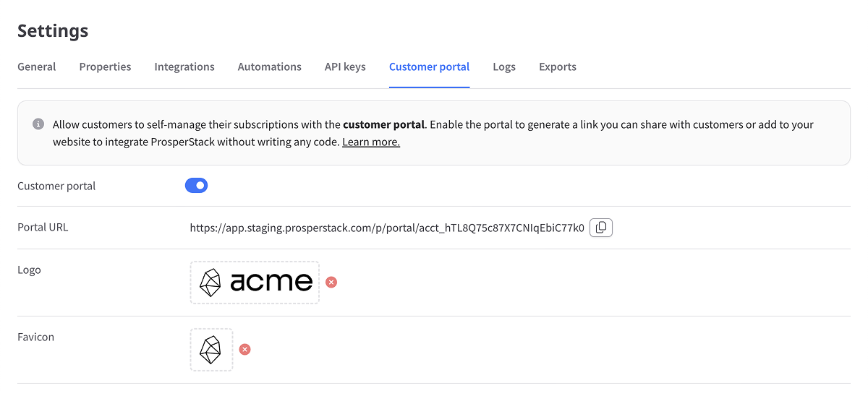Click the portal URL text
Viewport: 868px width, 396px height.
tap(387, 228)
